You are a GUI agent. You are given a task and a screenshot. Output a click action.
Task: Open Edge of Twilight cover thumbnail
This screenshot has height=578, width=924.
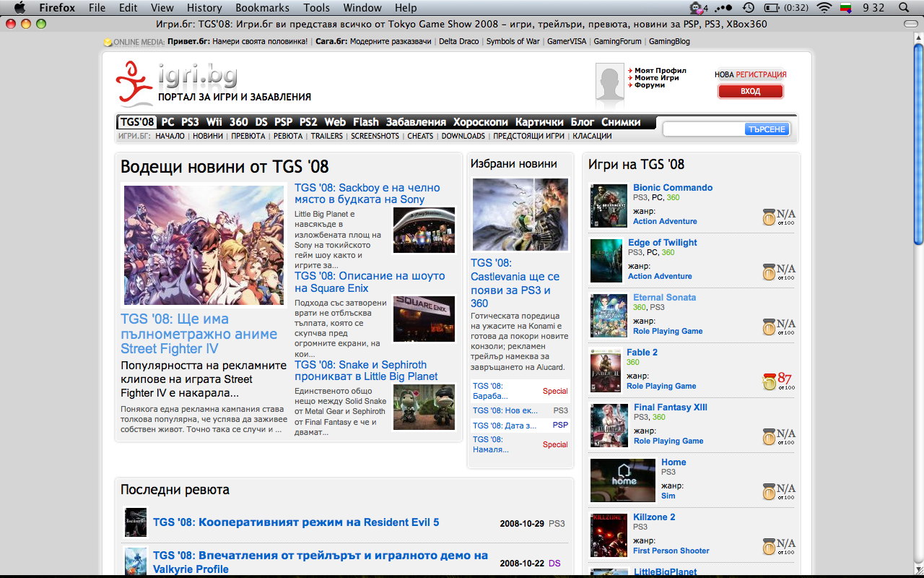(606, 261)
